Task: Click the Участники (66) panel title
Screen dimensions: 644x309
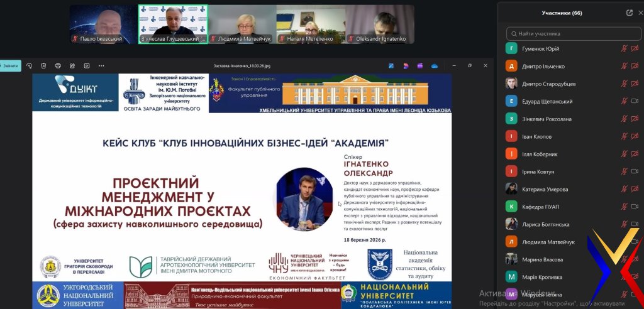Action: click(562, 13)
